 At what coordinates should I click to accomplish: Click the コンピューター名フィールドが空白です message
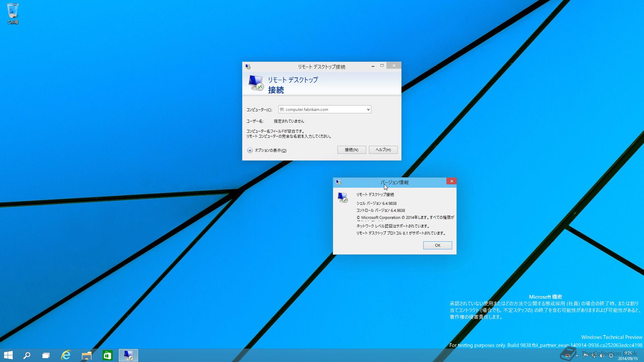pos(275,131)
